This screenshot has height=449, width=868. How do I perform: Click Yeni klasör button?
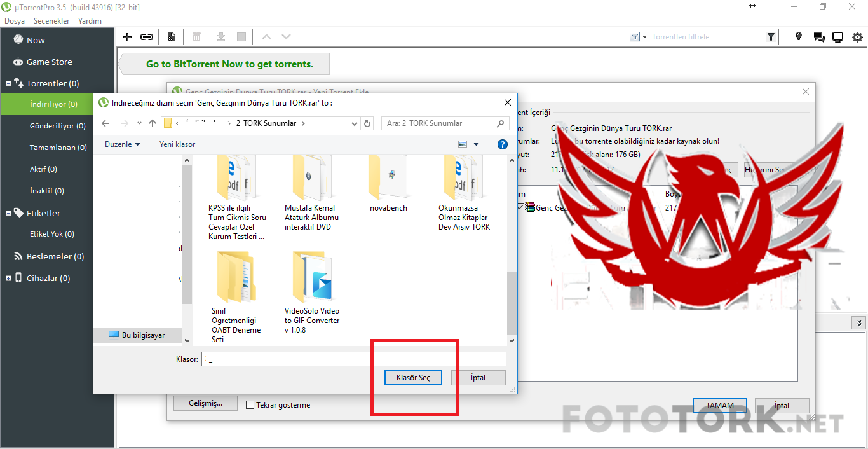pyautogui.click(x=177, y=144)
